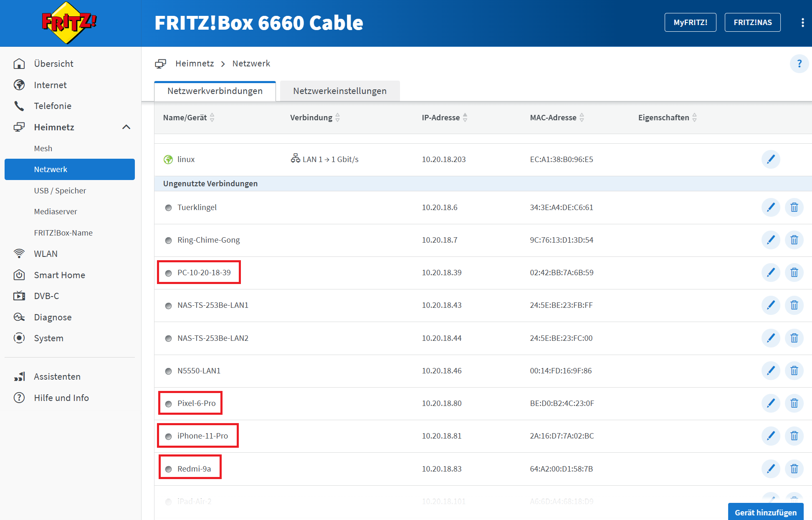Image resolution: width=812 pixels, height=520 pixels.
Task: Open the three-dot options menu
Action: point(802,23)
